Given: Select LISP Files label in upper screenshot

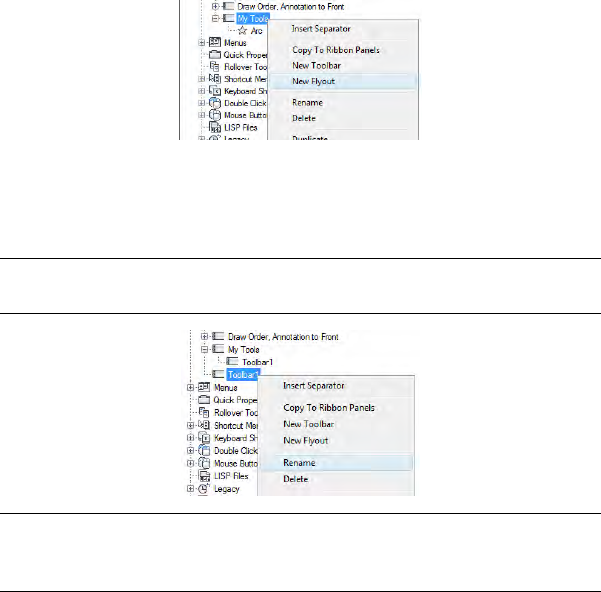Looking at the screenshot, I should click(240, 127).
